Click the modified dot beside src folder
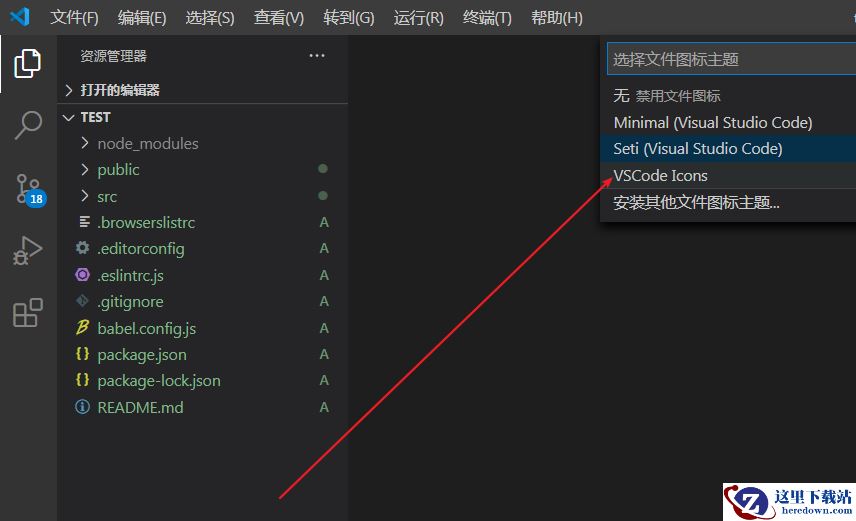 (323, 196)
